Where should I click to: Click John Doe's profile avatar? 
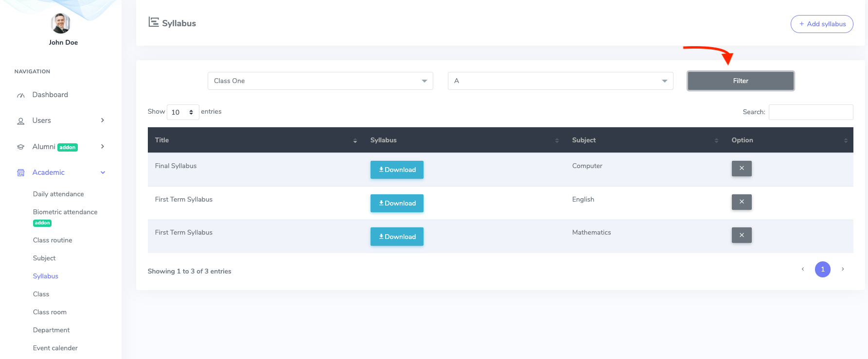click(x=61, y=23)
